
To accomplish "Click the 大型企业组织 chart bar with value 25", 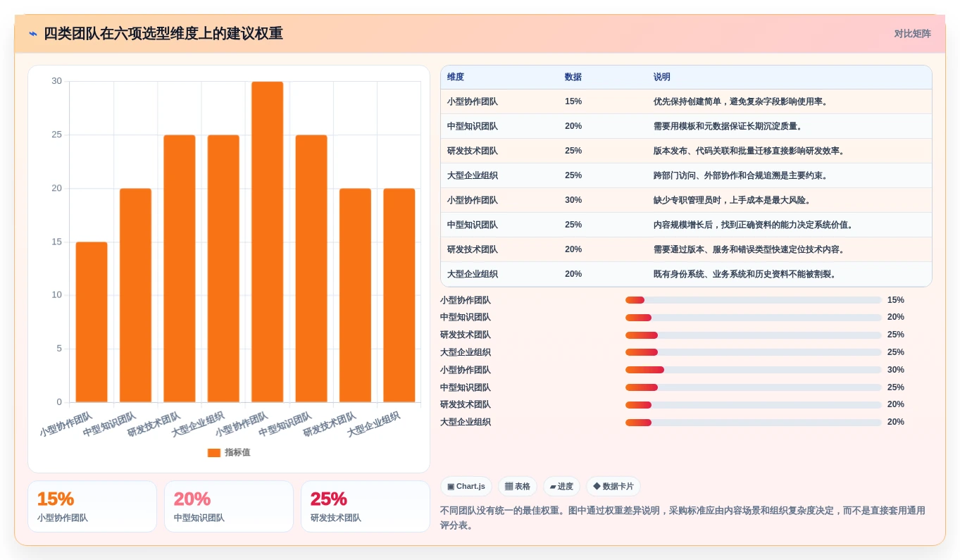I will tap(223, 268).
